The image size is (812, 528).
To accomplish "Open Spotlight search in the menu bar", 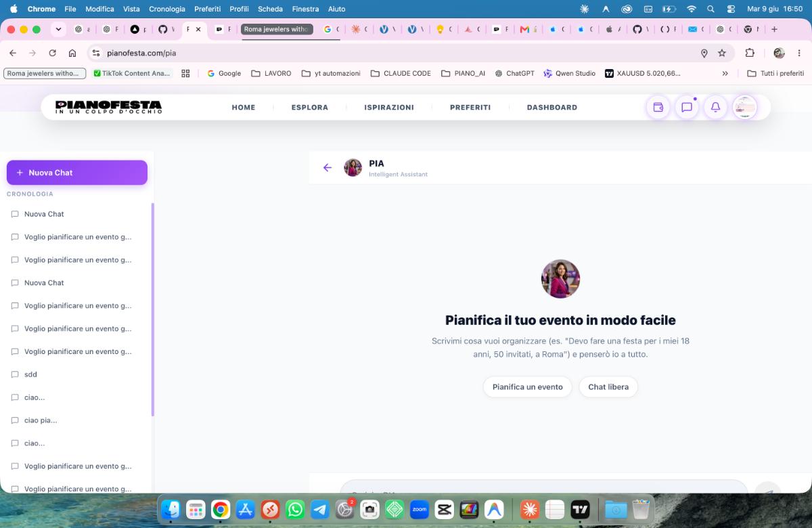I will pos(710,9).
